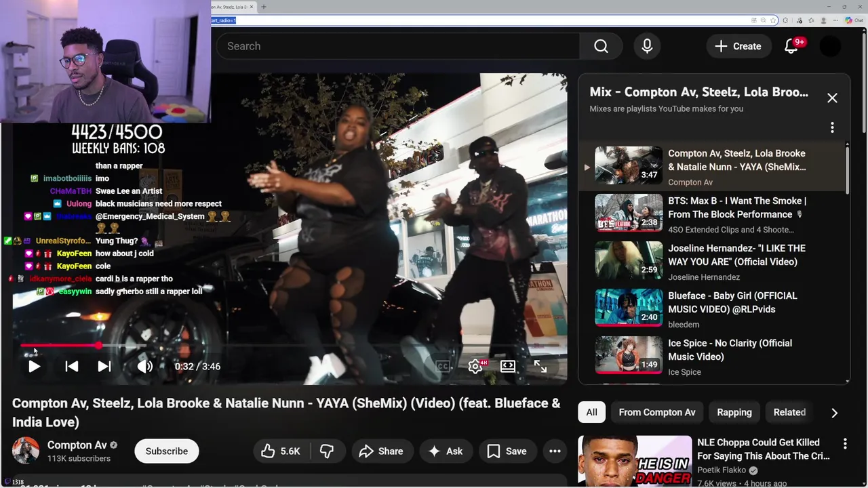Open the video settings gear
The image size is (868, 488).
click(x=475, y=366)
